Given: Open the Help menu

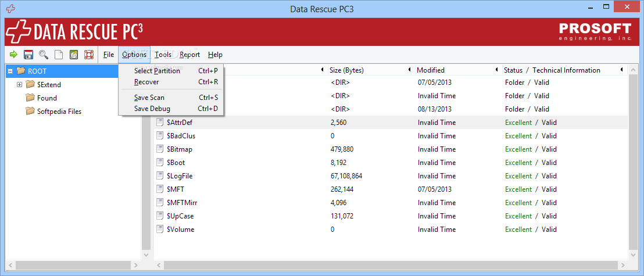Looking at the screenshot, I should click(215, 55).
